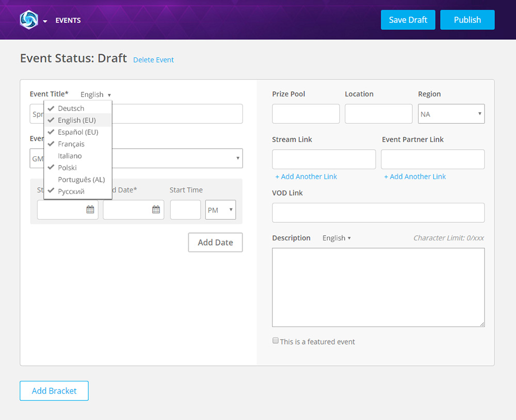Click the Save Draft button
This screenshot has width=516, height=420.
(x=408, y=20)
